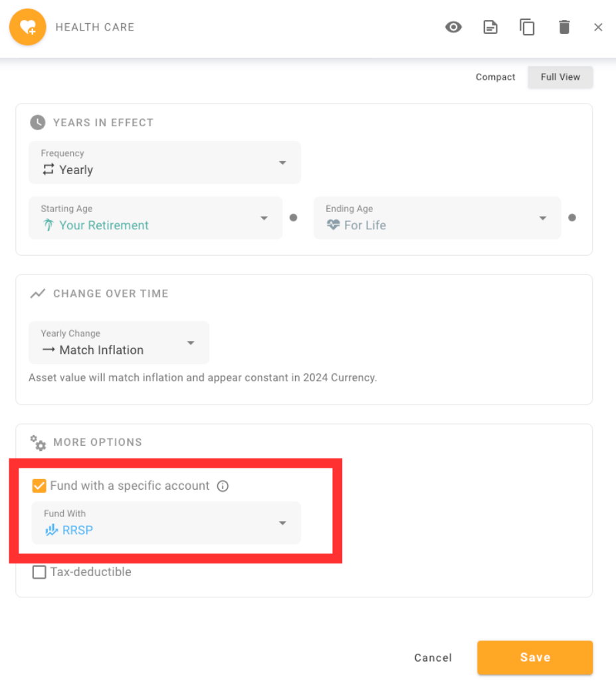Uncheck Fund with a specific account

click(39, 486)
